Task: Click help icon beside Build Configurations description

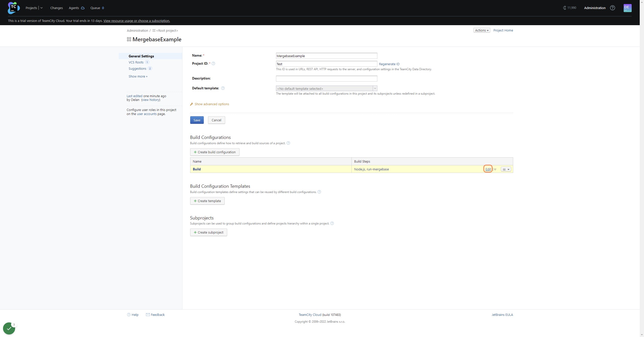Action: (288, 143)
